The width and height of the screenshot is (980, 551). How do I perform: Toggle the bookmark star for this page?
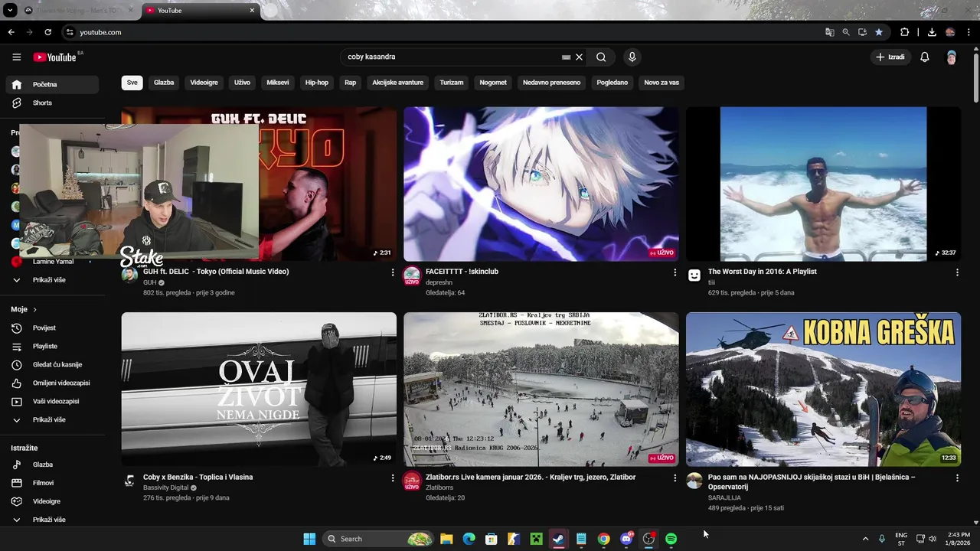pos(879,32)
